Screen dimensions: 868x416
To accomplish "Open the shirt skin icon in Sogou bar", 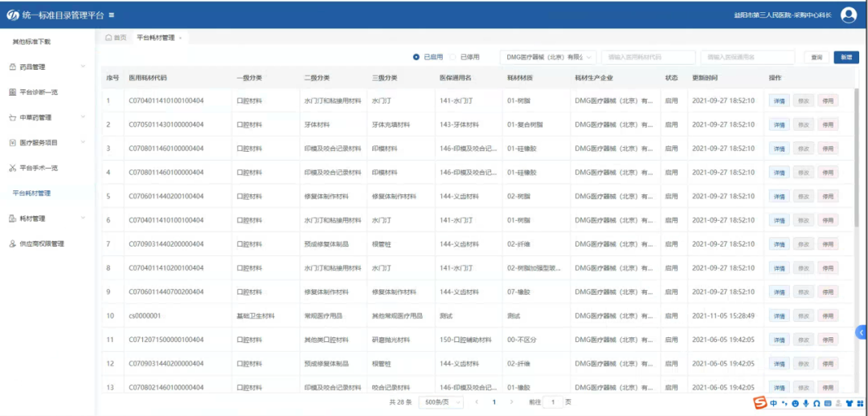I will pyautogui.click(x=849, y=402).
